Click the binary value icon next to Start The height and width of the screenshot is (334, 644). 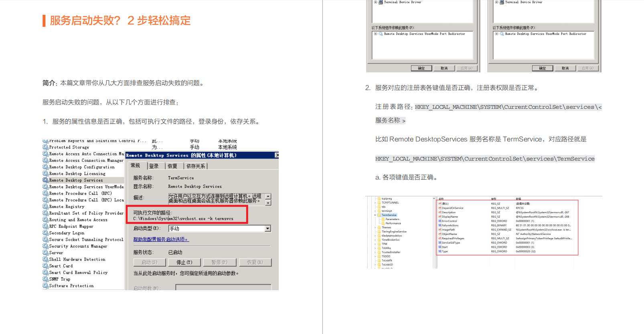pos(440,247)
